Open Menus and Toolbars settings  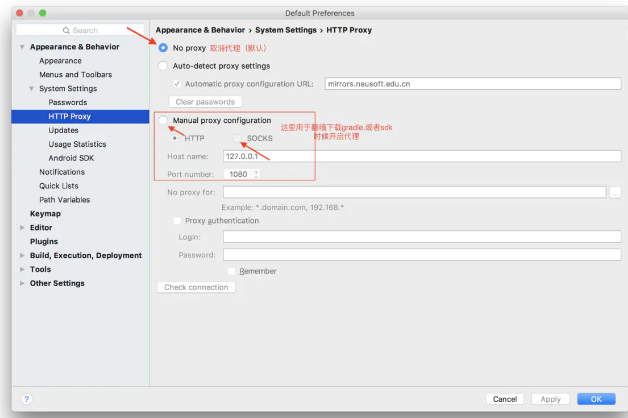(x=76, y=74)
